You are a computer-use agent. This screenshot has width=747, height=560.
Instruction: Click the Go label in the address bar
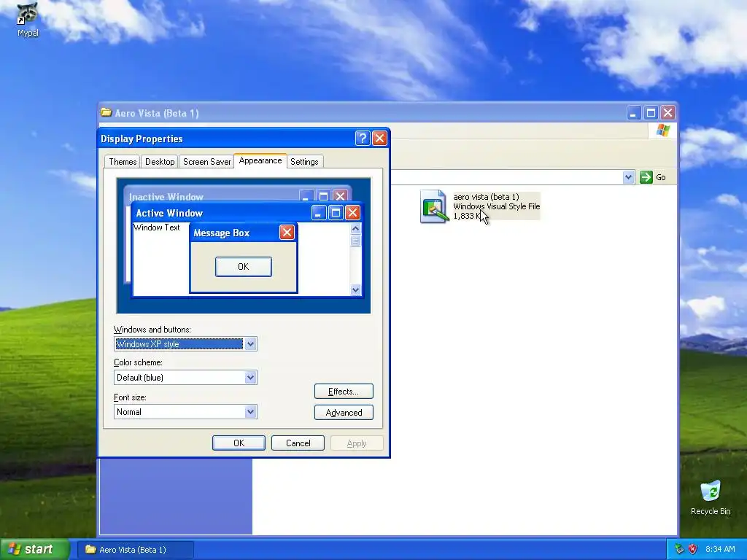pyautogui.click(x=661, y=177)
